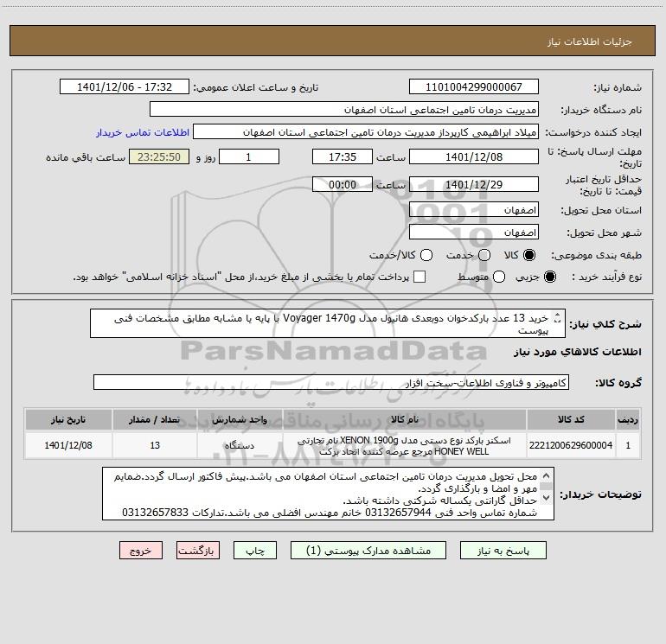Click the واحد شمارش column header
Screen dimensions: 666x644
click(x=240, y=419)
